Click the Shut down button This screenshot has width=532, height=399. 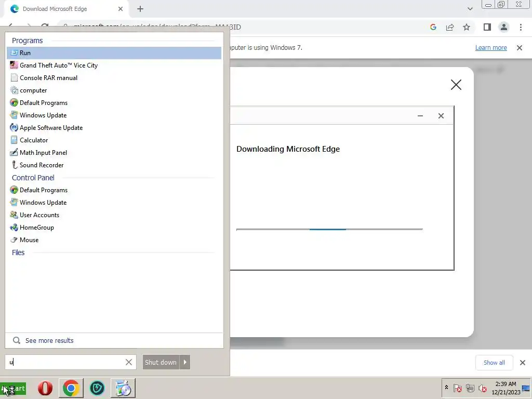[161, 362]
